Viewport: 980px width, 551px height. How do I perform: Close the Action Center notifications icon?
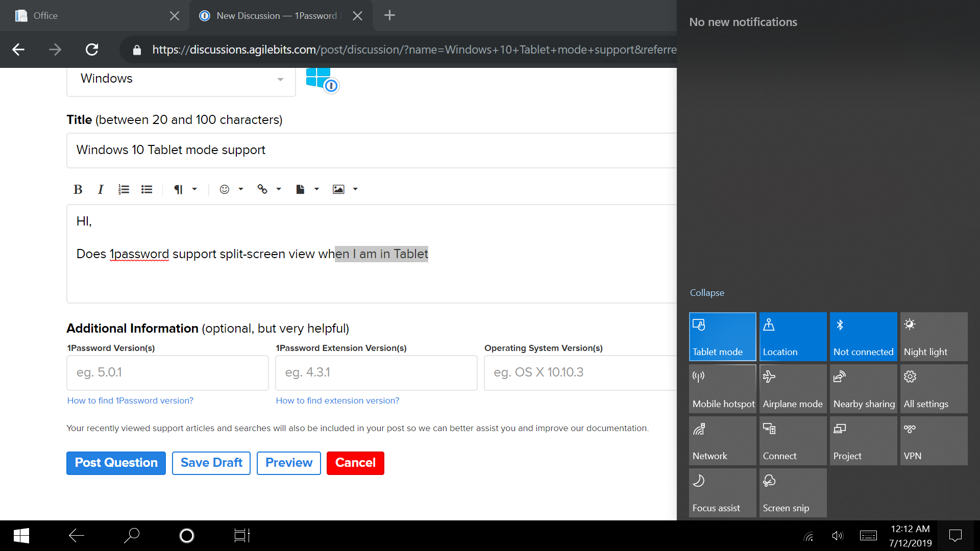(x=955, y=536)
